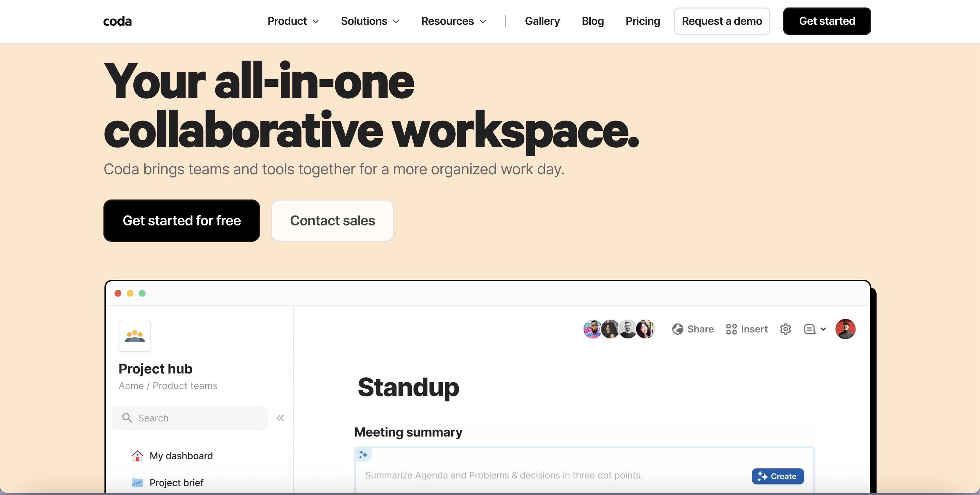Open the Pricing page
The height and width of the screenshot is (495, 980).
click(642, 21)
